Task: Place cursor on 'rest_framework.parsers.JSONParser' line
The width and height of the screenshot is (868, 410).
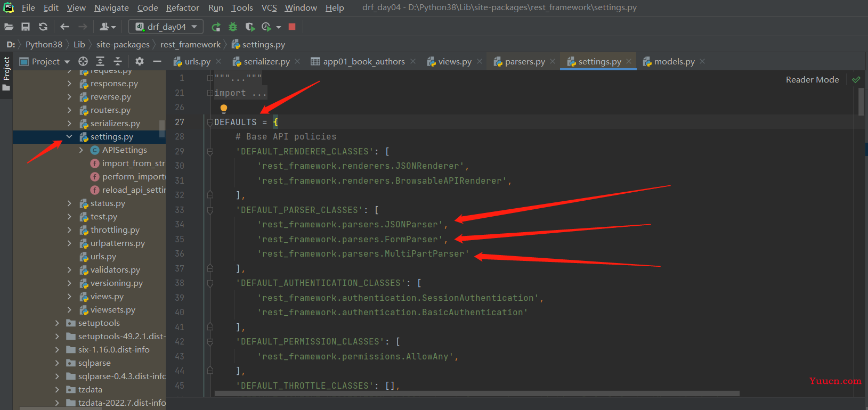Action: [x=352, y=225]
